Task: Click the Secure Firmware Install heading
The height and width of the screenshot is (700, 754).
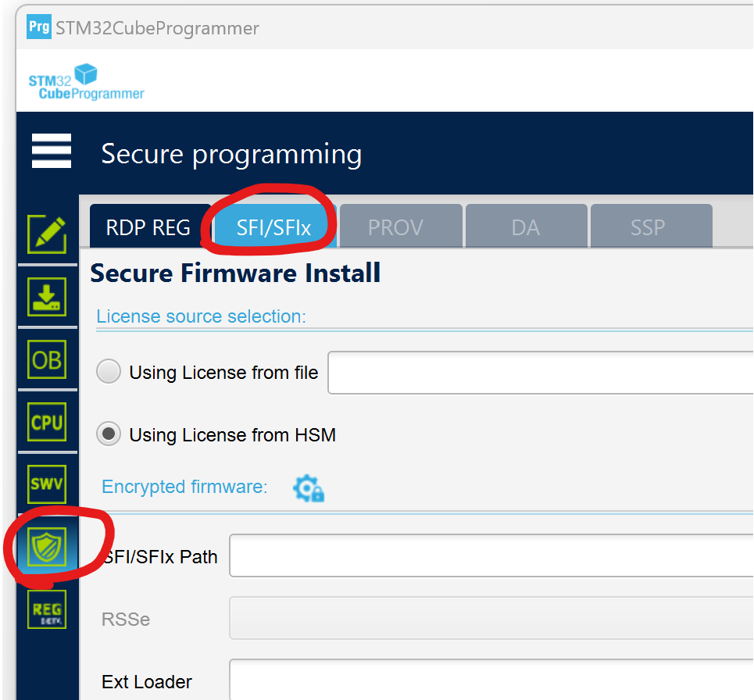Action: [235, 273]
